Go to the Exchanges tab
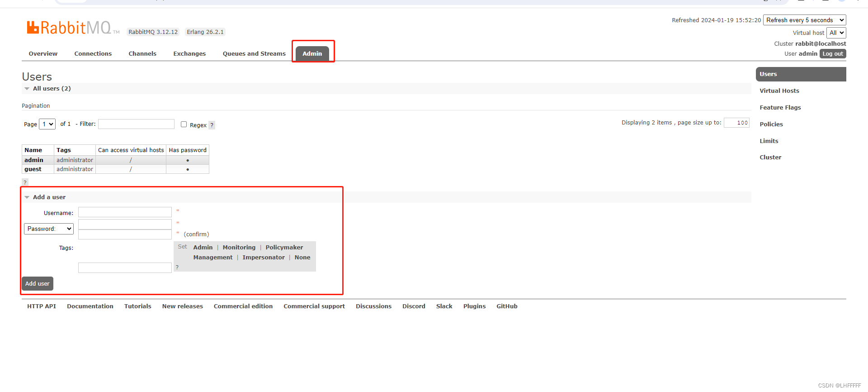This screenshot has width=868, height=392. (x=189, y=53)
